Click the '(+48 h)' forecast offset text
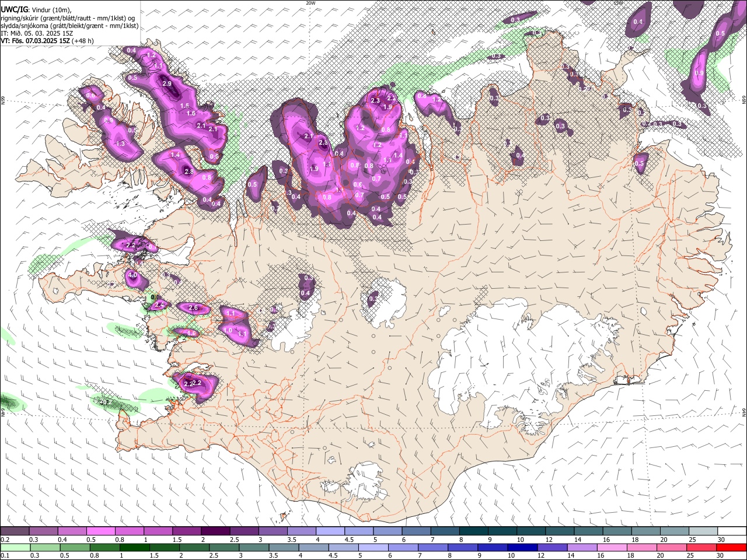This screenshot has height=560, width=747. pos(82,41)
